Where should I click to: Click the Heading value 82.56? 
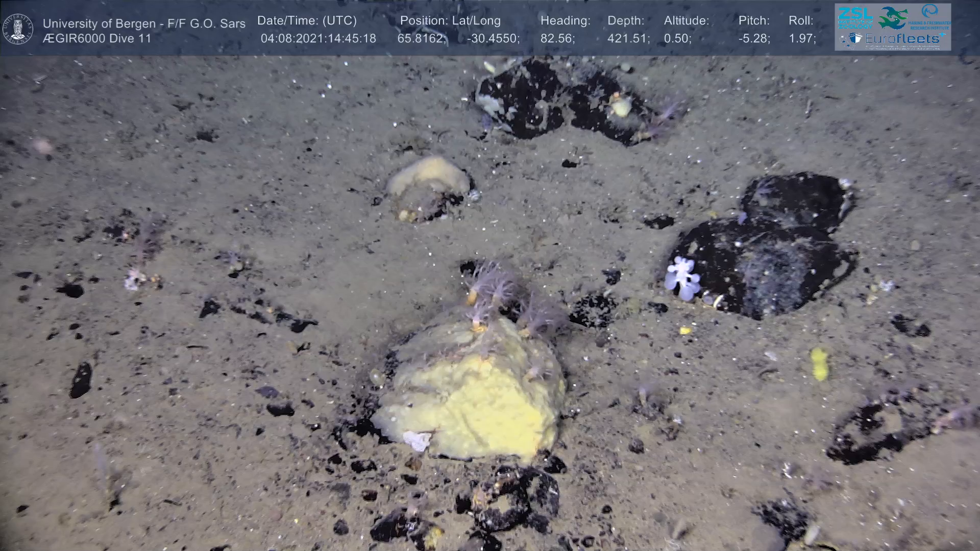[x=557, y=39]
